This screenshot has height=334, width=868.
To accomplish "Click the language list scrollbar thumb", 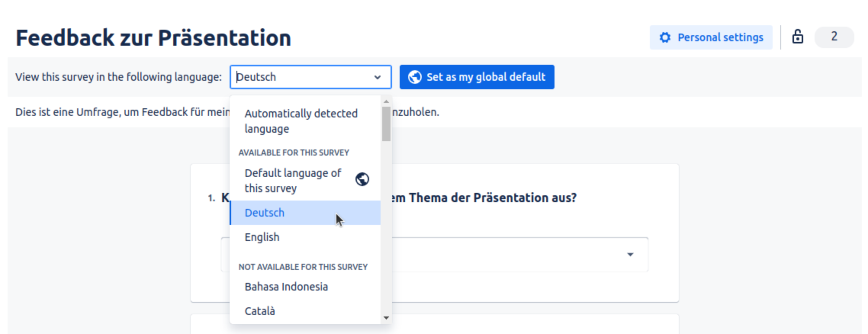I will tap(386, 124).
